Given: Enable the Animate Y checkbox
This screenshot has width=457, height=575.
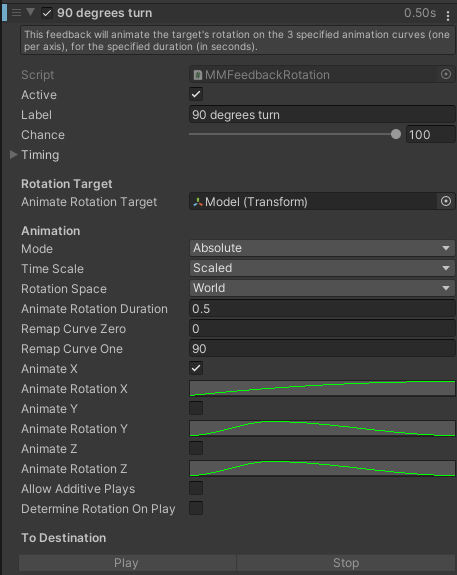Looking at the screenshot, I should [196, 408].
